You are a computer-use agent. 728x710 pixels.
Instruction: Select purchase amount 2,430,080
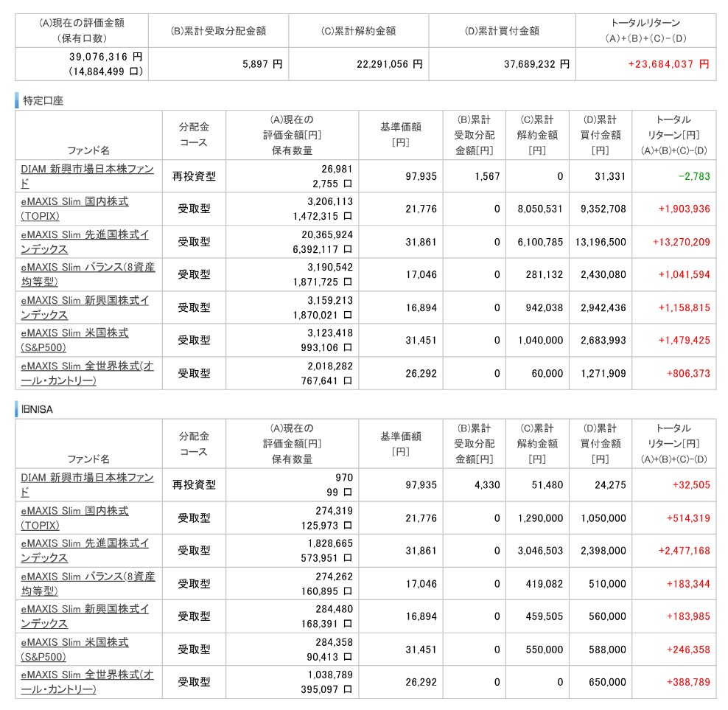603,274
